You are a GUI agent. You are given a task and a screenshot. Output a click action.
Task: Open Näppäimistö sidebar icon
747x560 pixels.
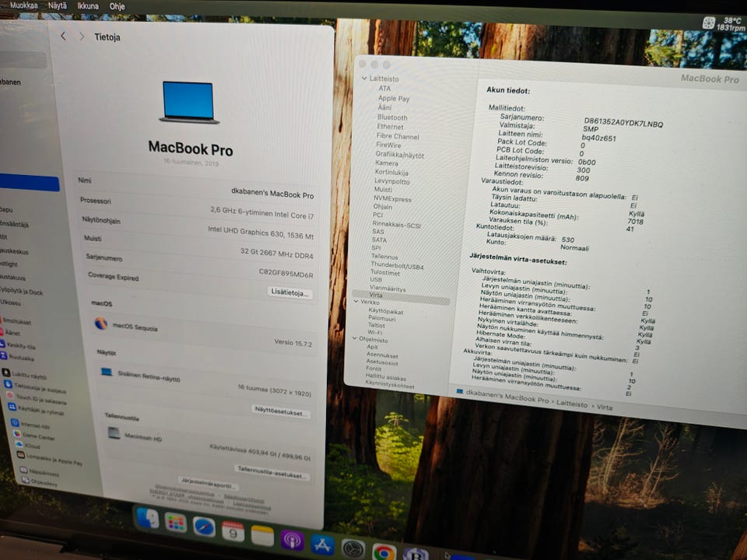coord(24,470)
